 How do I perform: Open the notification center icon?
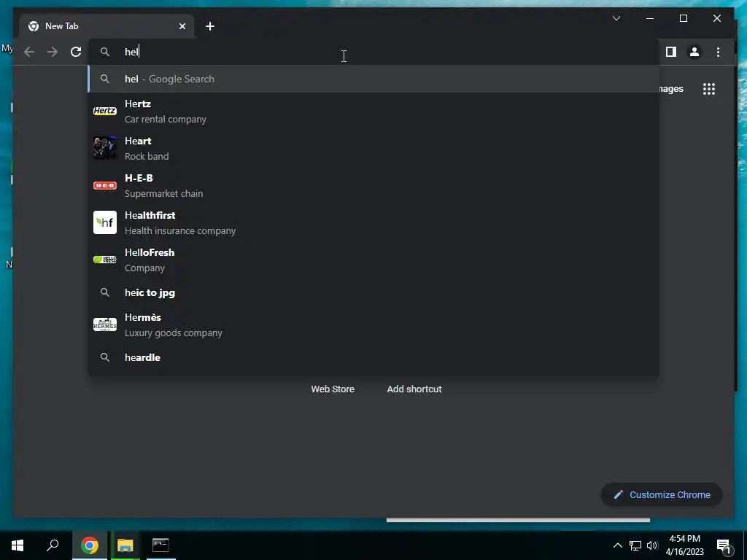724,546
